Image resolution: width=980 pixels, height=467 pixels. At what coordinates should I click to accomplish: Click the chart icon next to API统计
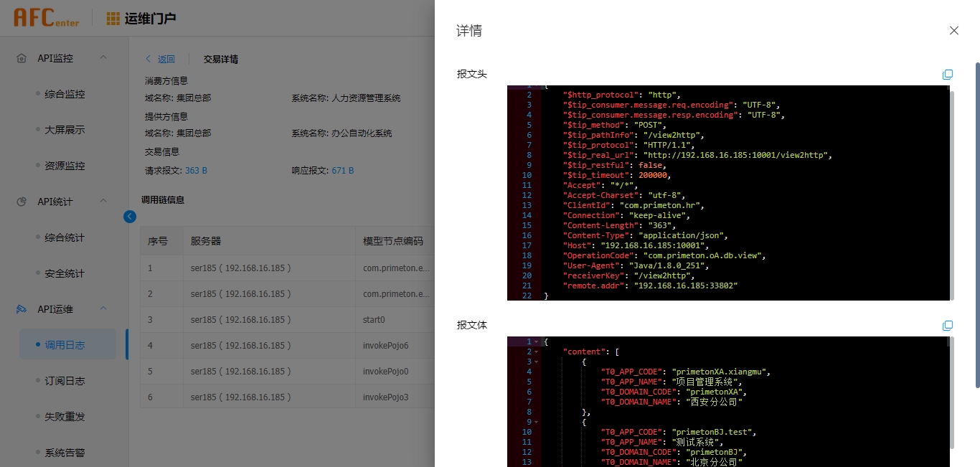[22, 202]
